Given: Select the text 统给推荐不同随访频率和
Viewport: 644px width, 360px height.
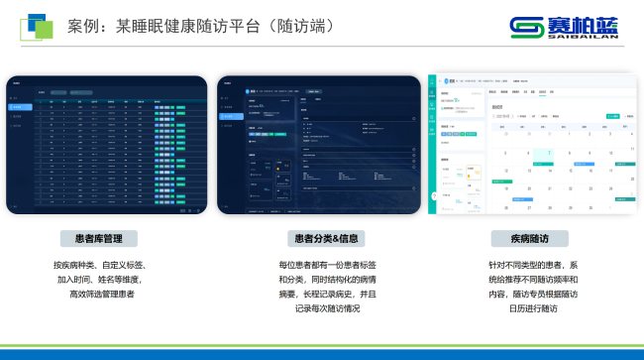Looking at the screenshot, I should click(x=533, y=280).
